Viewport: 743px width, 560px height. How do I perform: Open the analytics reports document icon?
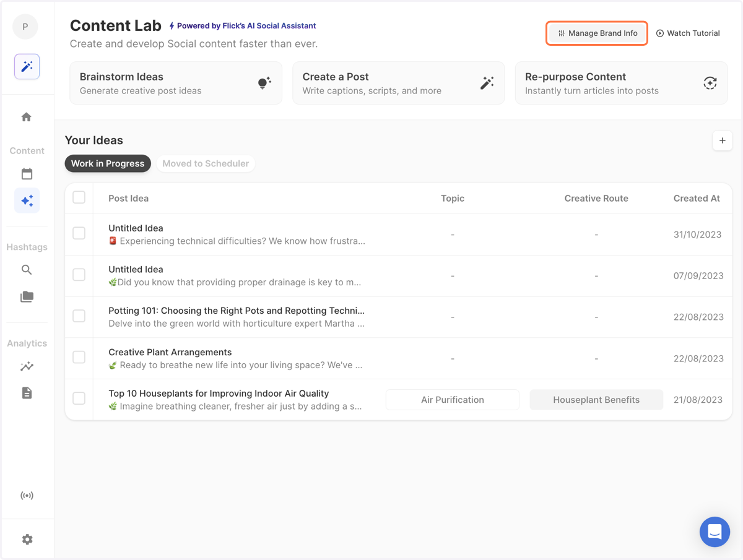tap(27, 393)
